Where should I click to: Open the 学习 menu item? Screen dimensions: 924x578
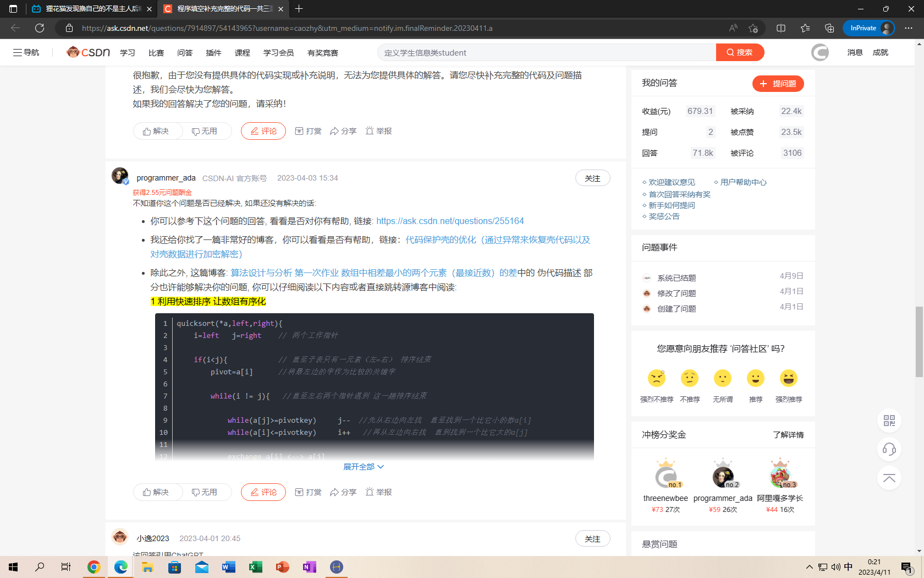128,53
